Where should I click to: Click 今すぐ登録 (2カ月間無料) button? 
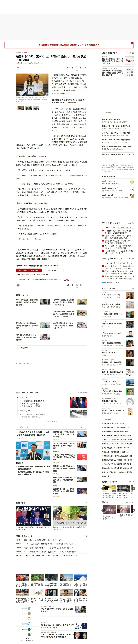pyautogui.click(x=29, y=270)
